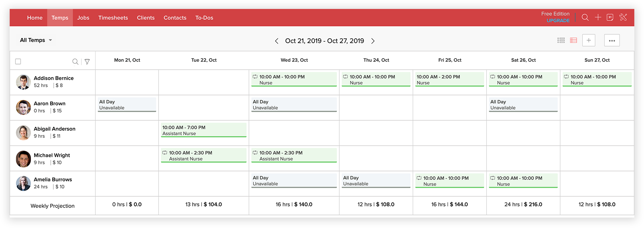Open Abigail Anderson's 10:00 AM - 7:00 PM shift
Image resolution: width=644 pixels, height=228 pixels.
[x=204, y=130]
